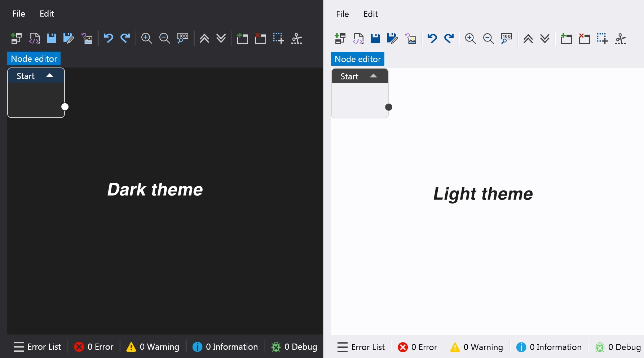The height and width of the screenshot is (358, 644).
Task: Toggle the 0 Warning filter in dark theme
Action: point(153,347)
